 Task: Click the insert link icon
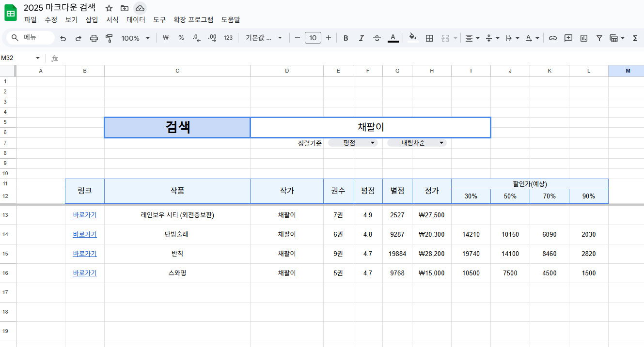coord(552,38)
